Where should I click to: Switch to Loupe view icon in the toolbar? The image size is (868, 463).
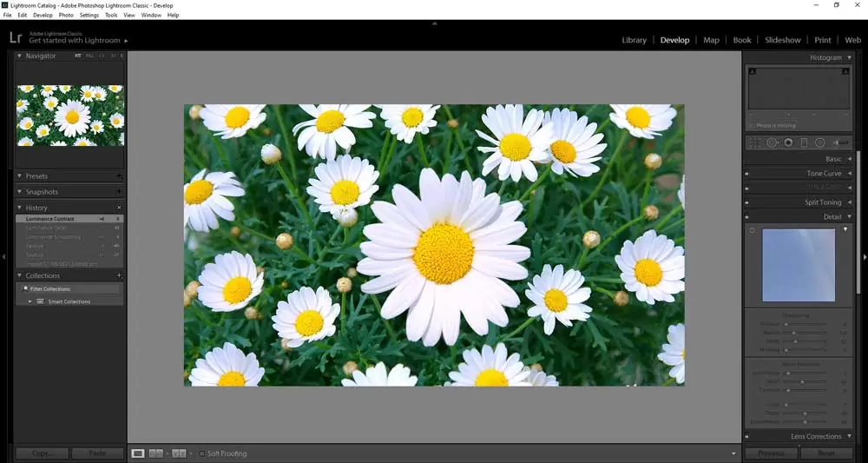click(x=138, y=453)
